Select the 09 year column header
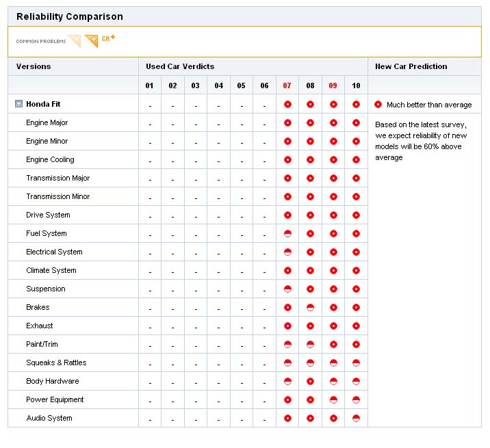Viewport: 490px width, 448px height. coord(333,85)
